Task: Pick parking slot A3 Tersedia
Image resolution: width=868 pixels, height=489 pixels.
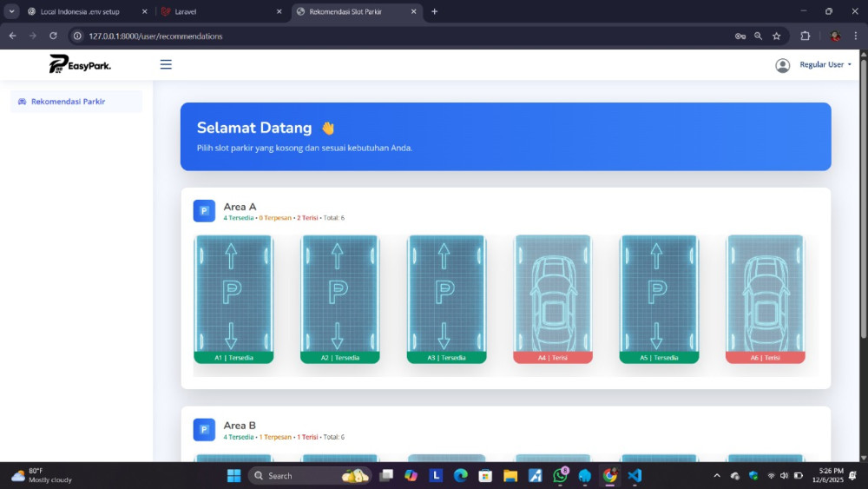Action: [446, 298]
